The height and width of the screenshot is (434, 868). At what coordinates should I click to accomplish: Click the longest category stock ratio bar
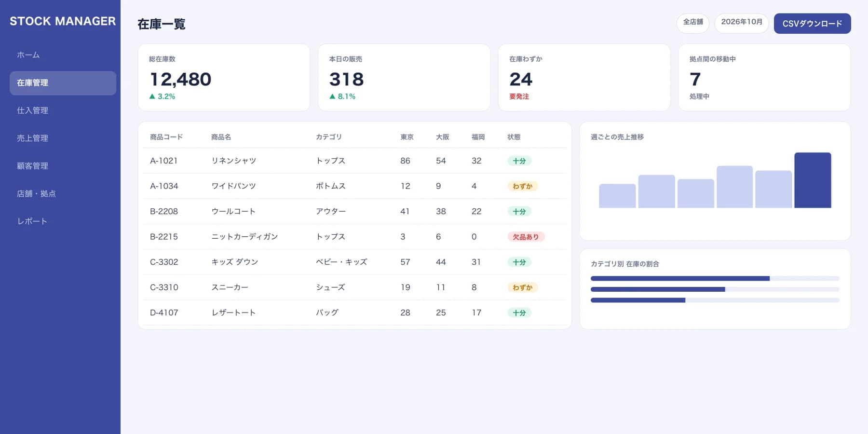click(680, 279)
